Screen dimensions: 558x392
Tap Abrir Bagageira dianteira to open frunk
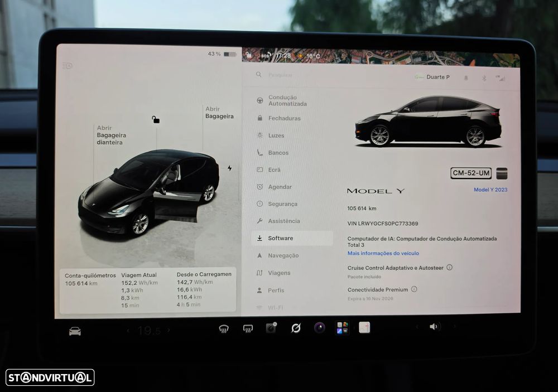pyautogui.click(x=112, y=135)
